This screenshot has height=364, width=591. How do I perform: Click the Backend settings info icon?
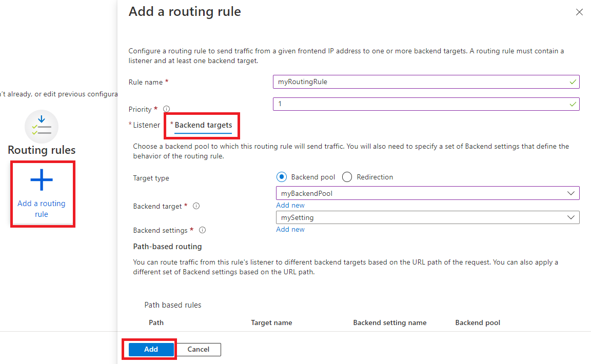[x=203, y=230]
